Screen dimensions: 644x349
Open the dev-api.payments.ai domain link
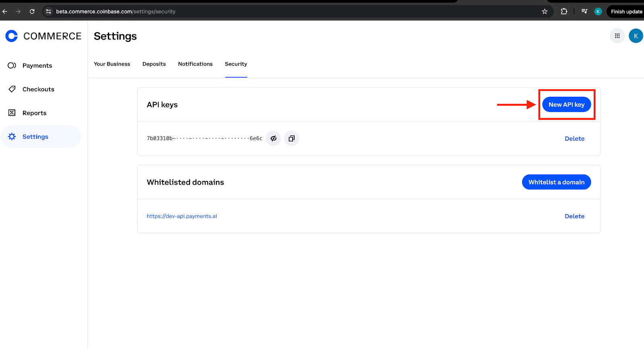(182, 216)
